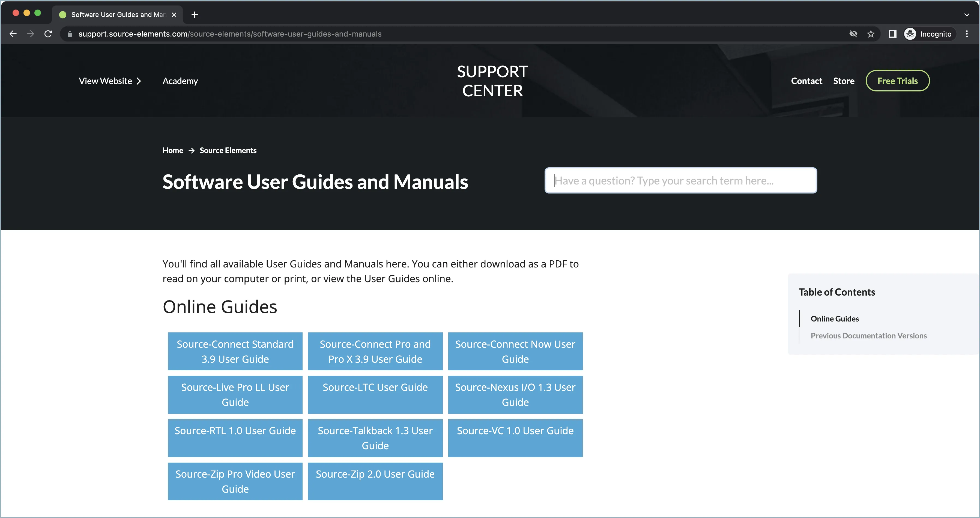Open a new tab with plus icon
This screenshot has height=518, width=980.
(x=195, y=14)
